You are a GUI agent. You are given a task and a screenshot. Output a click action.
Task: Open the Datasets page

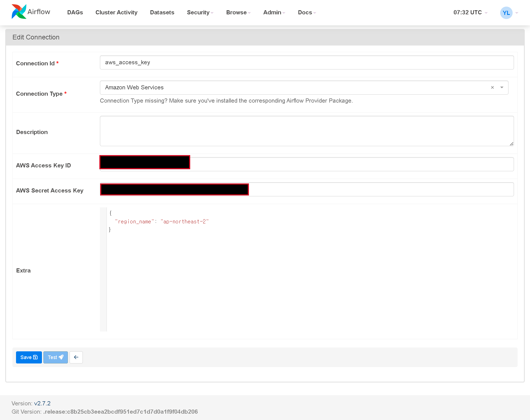[x=162, y=12]
